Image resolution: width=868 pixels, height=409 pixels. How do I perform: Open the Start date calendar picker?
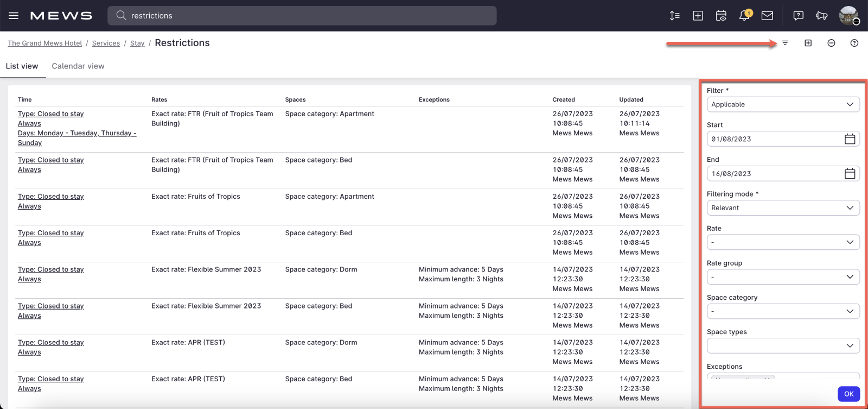coord(850,139)
